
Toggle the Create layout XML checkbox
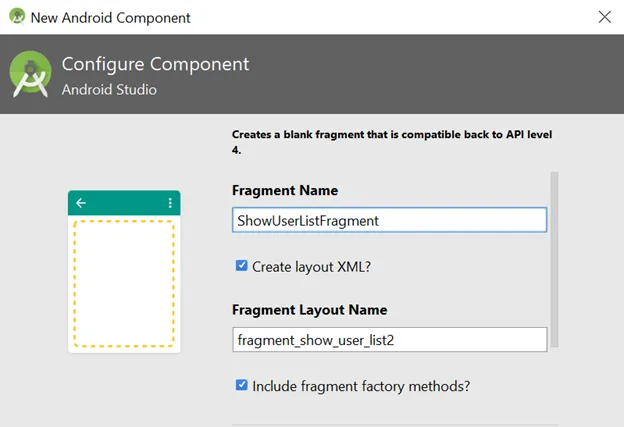(242, 265)
